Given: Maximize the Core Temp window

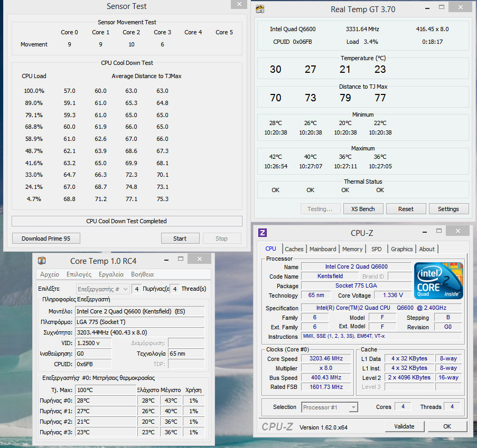Looking at the screenshot, I should pyautogui.click(x=181, y=259).
